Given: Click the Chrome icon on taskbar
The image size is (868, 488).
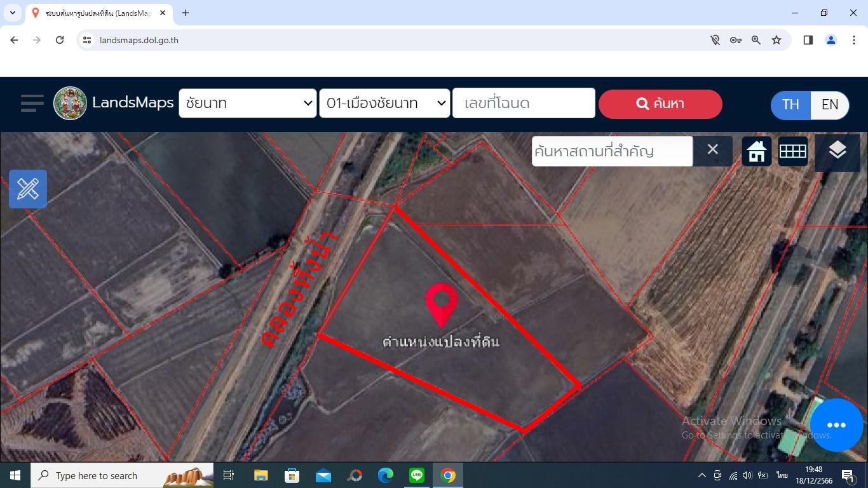Looking at the screenshot, I should coord(448,475).
